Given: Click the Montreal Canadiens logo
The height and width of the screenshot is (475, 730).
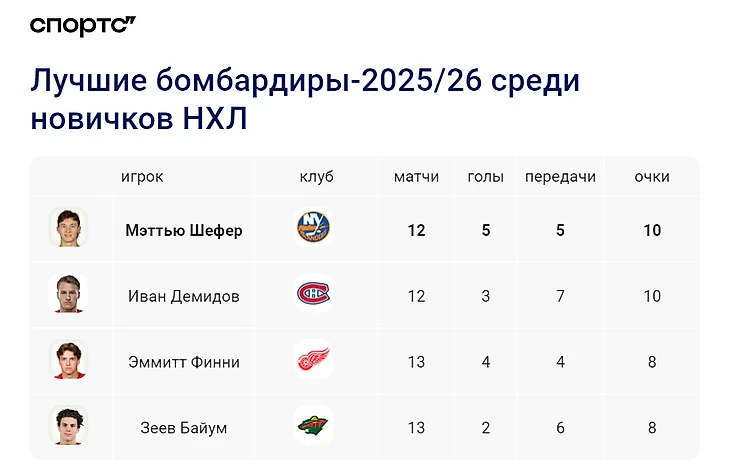Looking at the screenshot, I should [x=313, y=293].
